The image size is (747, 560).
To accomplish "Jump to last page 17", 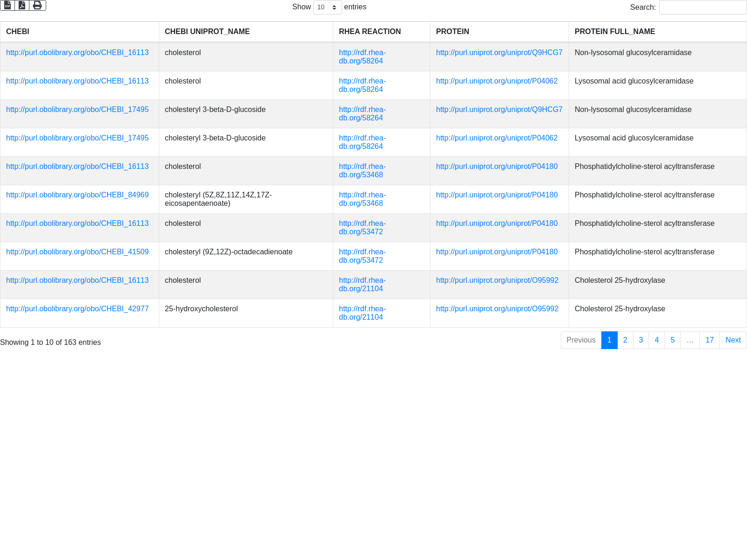I will point(710,340).
